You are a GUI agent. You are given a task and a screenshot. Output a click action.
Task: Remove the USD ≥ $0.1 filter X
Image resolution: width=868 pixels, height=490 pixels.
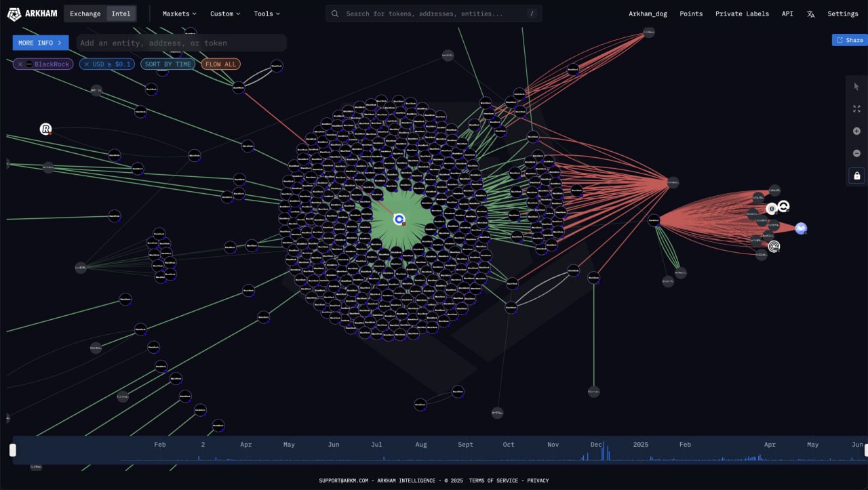pos(86,64)
